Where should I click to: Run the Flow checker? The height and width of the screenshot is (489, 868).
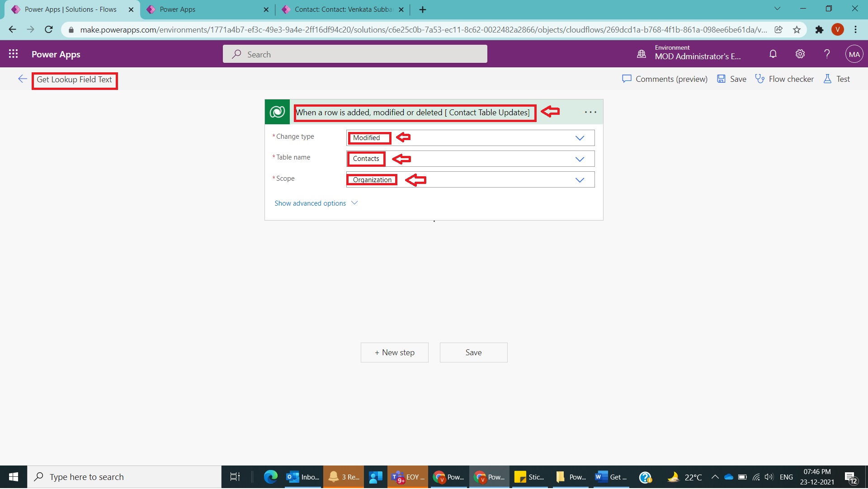[784, 79]
